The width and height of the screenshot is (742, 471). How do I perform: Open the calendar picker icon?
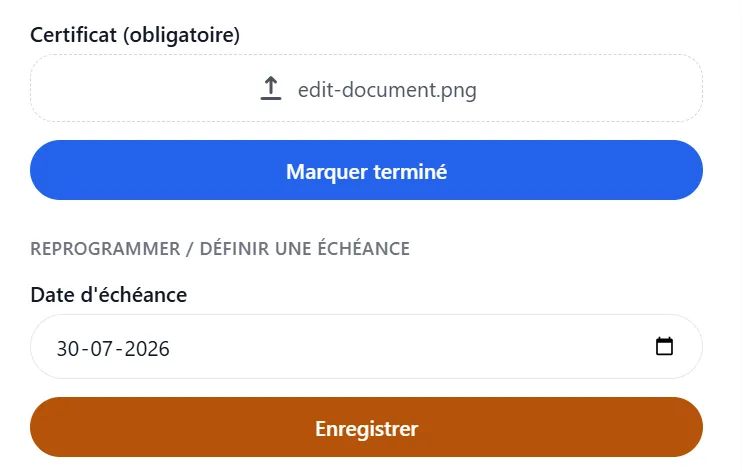coord(664,347)
